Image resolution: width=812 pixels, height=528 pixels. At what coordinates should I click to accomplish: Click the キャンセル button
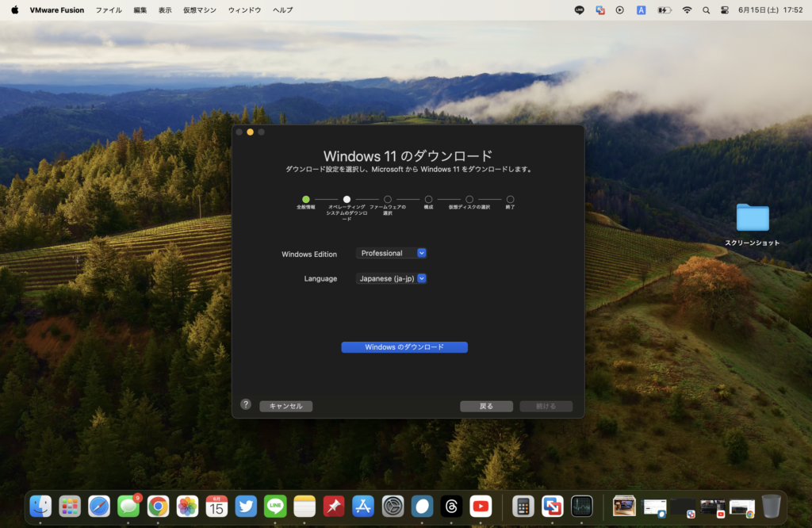(x=285, y=406)
